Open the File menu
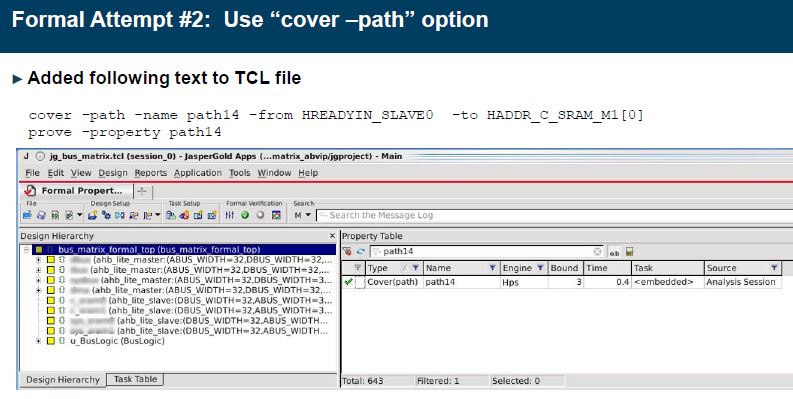 click(32, 173)
